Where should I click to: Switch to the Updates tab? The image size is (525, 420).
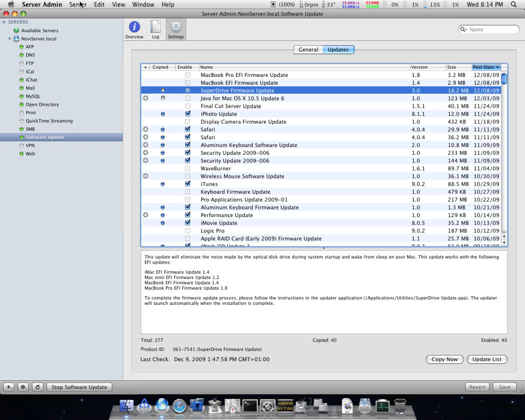click(338, 49)
